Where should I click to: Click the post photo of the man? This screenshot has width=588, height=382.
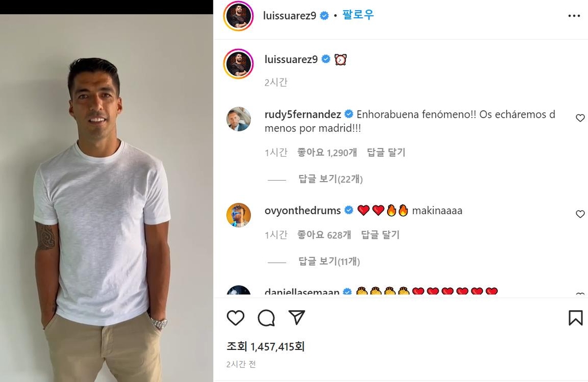pyautogui.click(x=106, y=198)
